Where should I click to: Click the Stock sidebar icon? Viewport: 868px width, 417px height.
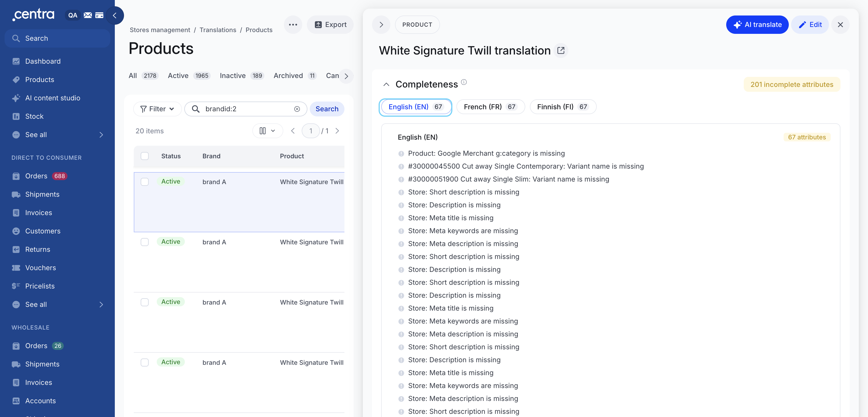16,116
